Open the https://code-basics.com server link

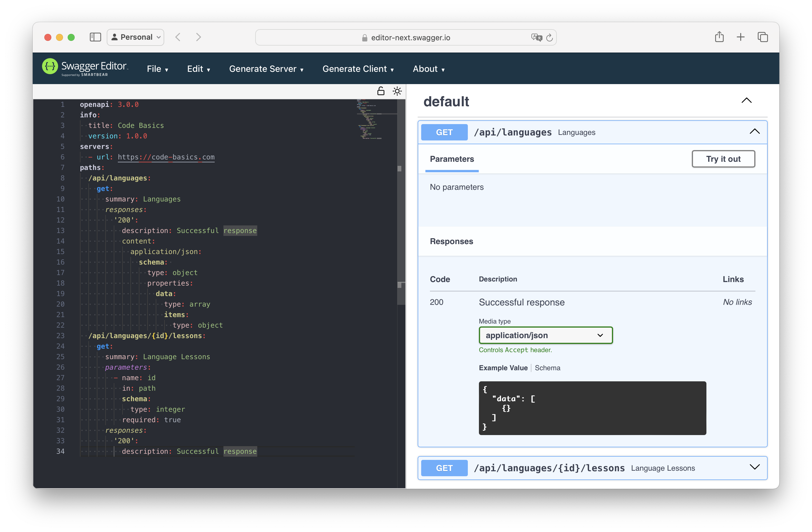pos(166,157)
